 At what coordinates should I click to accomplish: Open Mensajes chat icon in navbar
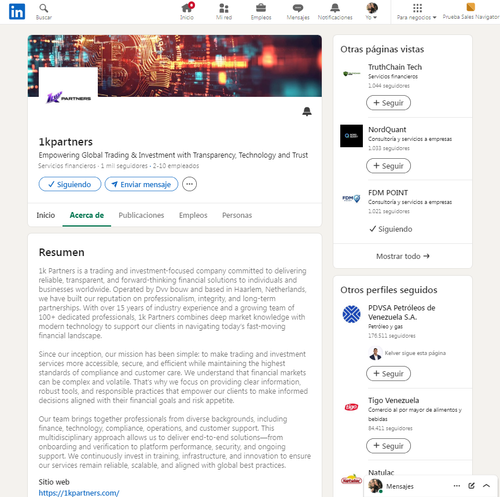[298, 11]
